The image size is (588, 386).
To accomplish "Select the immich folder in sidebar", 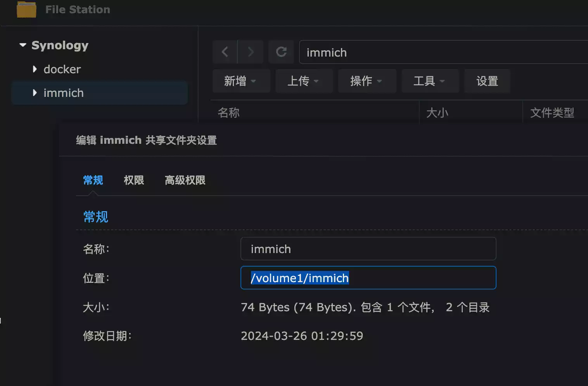I will click(x=64, y=93).
